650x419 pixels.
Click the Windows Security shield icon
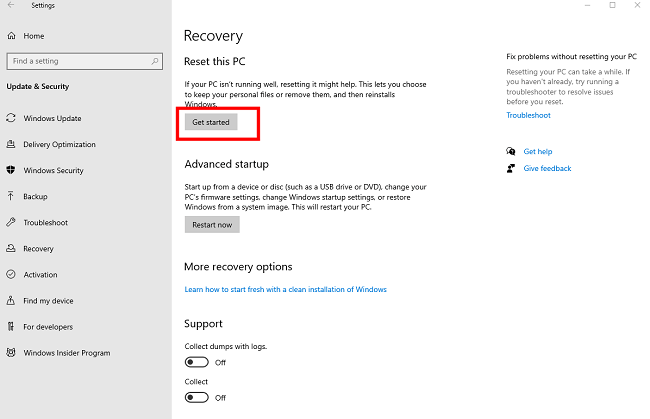click(x=11, y=170)
